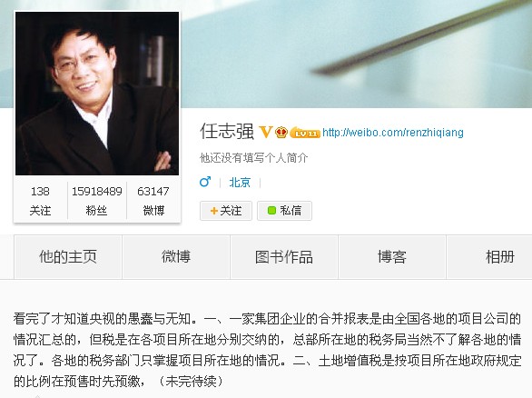Click the crown membership icon
532x398 pixels.
point(281,132)
